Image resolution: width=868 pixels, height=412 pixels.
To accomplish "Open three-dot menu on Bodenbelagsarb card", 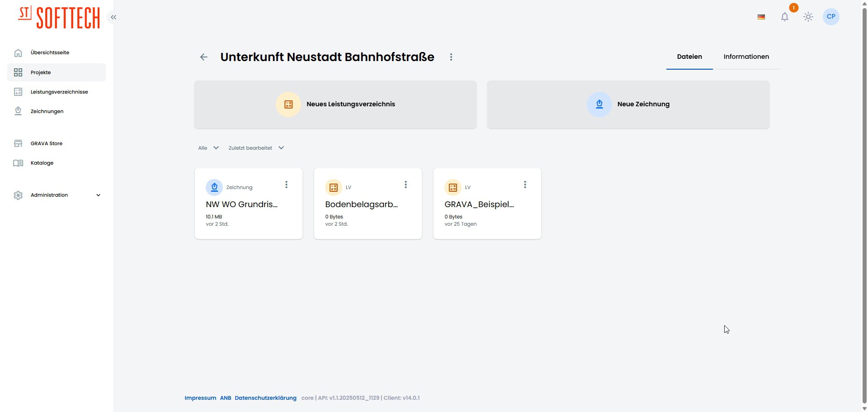I will tap(406, 185).
